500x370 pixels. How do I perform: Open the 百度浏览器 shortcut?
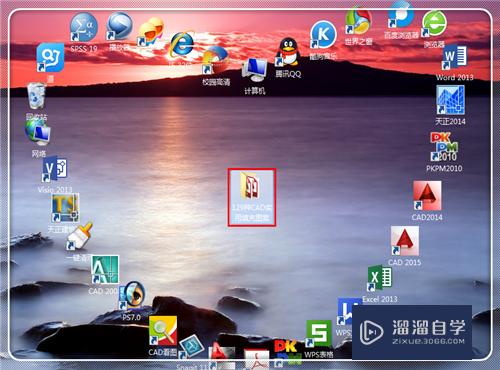click(401, 15)
